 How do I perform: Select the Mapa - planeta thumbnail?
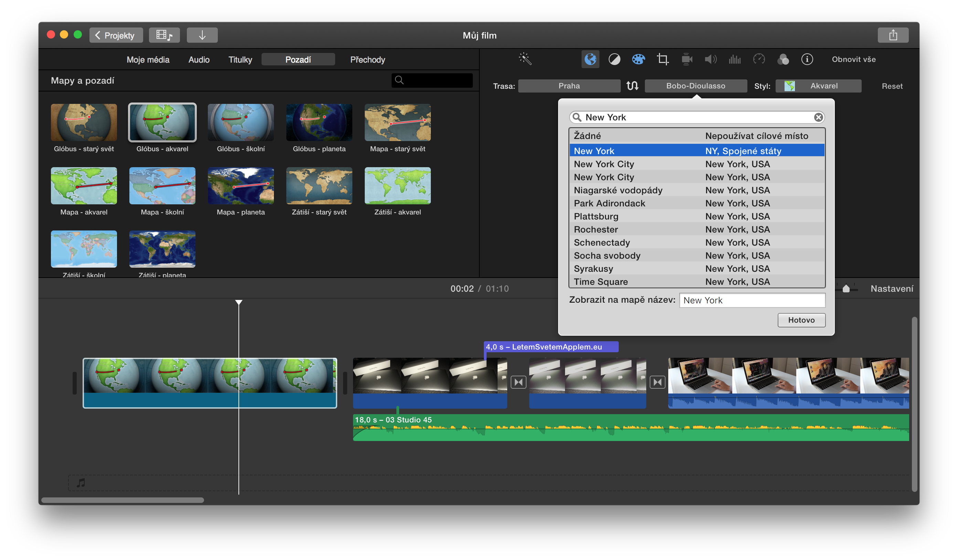point(241,186)
